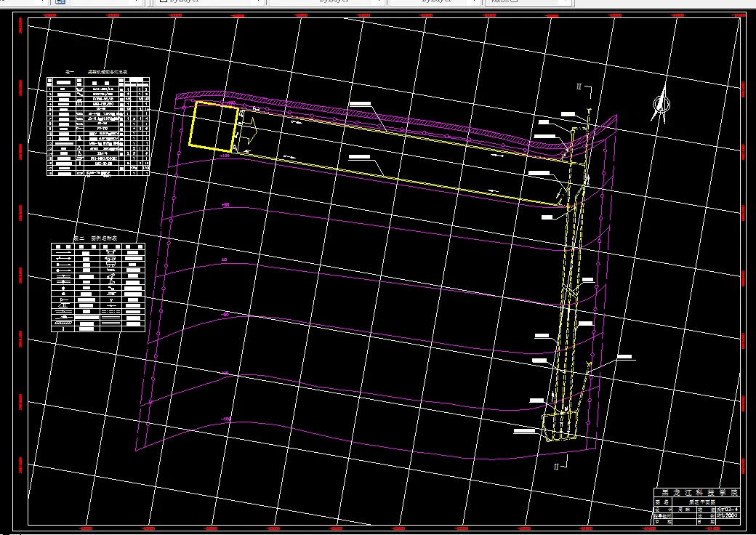Click the "日期" cell in the title block
This screenshot has height=535, width=756.
(707, 521)
